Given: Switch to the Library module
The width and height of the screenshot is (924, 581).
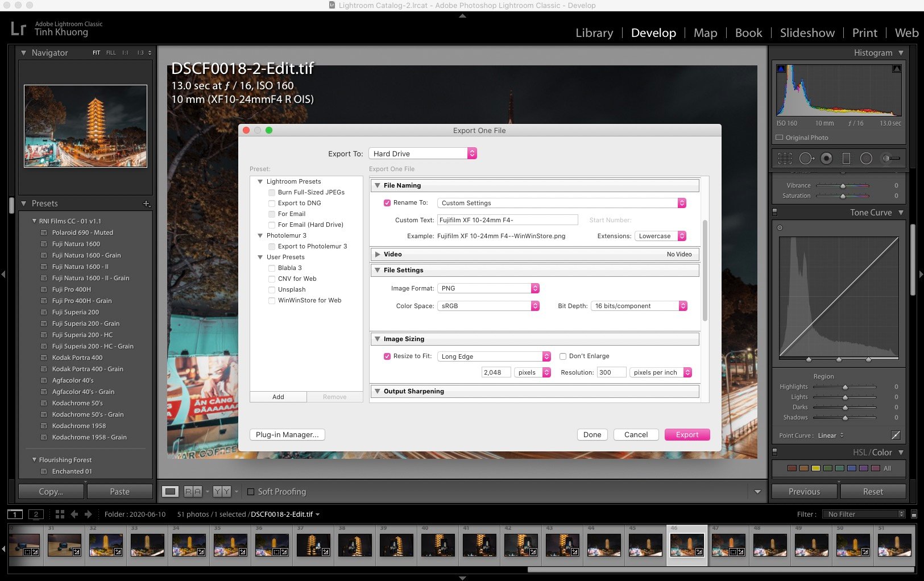Looking at the screenshot, I should point(594,33).
